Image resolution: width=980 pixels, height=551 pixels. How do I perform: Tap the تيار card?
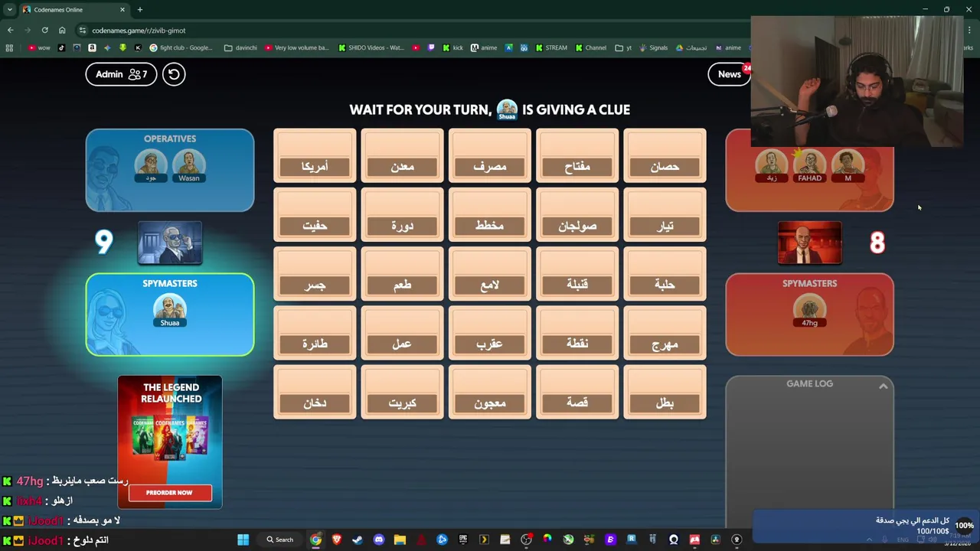(x=665, y=215)
